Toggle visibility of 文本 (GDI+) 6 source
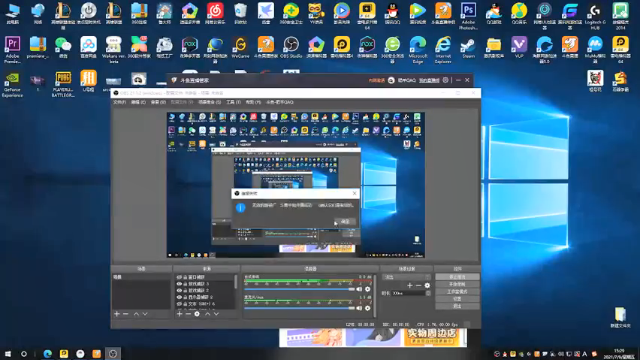Viewport: 640px width, 360px height. pyautogui.click(x=179, y=304)
